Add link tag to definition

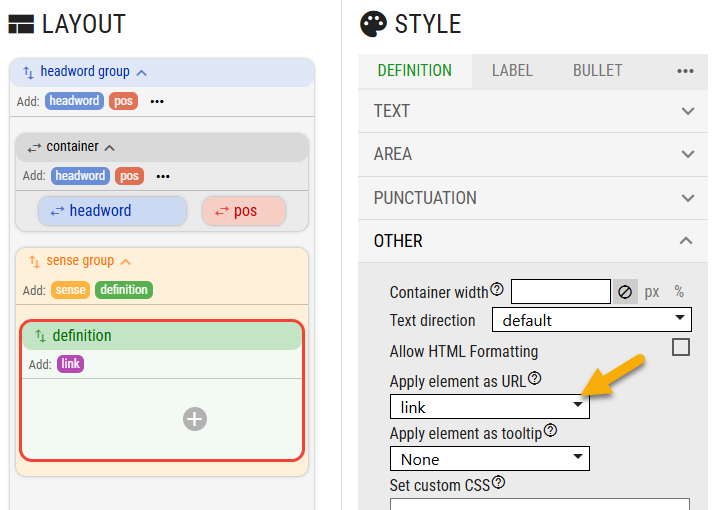[71, 364]
